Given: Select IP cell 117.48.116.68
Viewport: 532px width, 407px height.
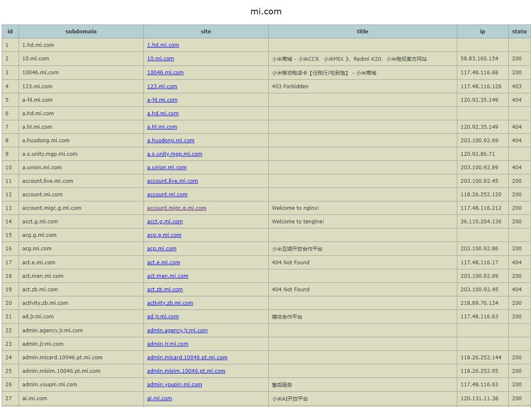Looking at the screenshot, I should (483, 73).
